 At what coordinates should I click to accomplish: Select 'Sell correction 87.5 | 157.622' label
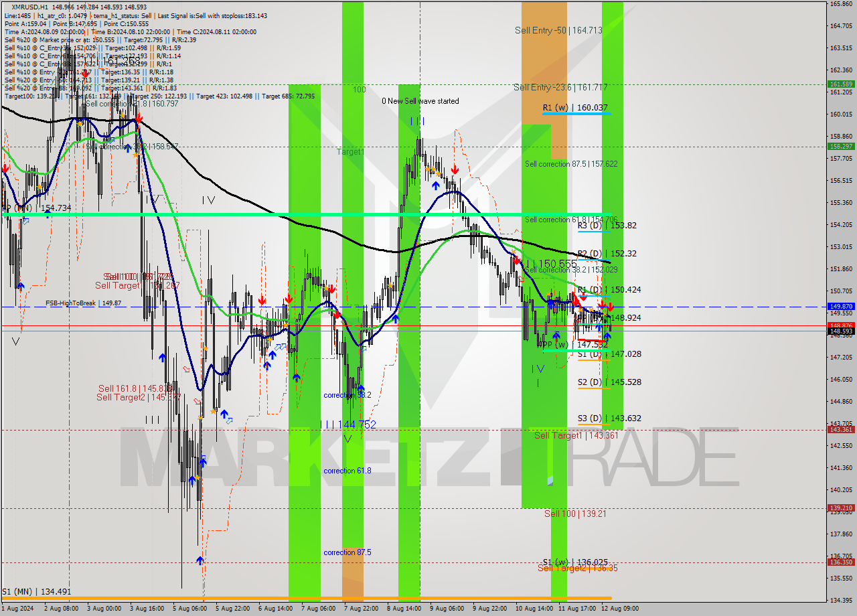(x=571, y=164)
